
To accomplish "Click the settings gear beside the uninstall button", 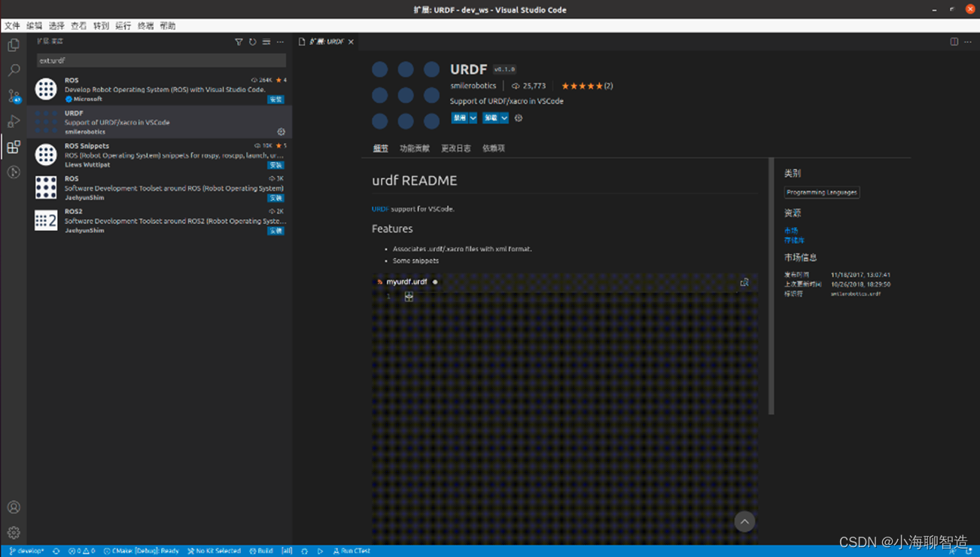I will (519, 118).
